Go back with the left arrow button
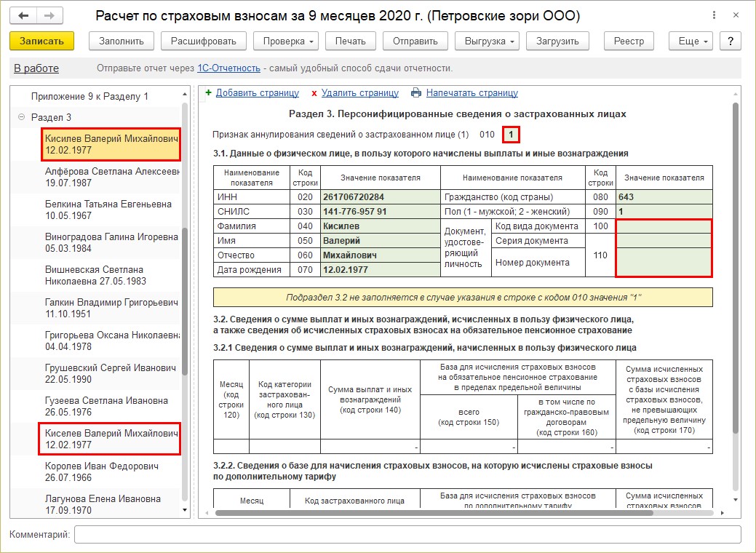Viewport: 756px width, 553px height. tap(23, 16)
